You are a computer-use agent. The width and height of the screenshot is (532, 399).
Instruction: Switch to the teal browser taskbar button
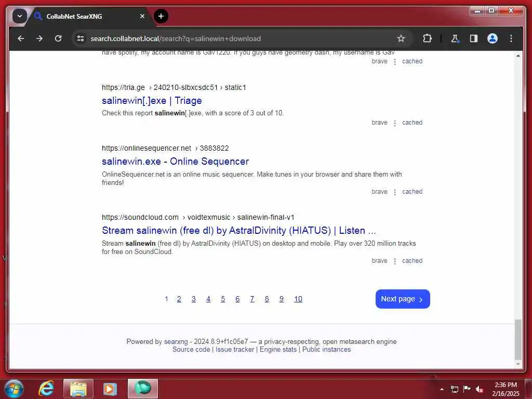(143, 389)
